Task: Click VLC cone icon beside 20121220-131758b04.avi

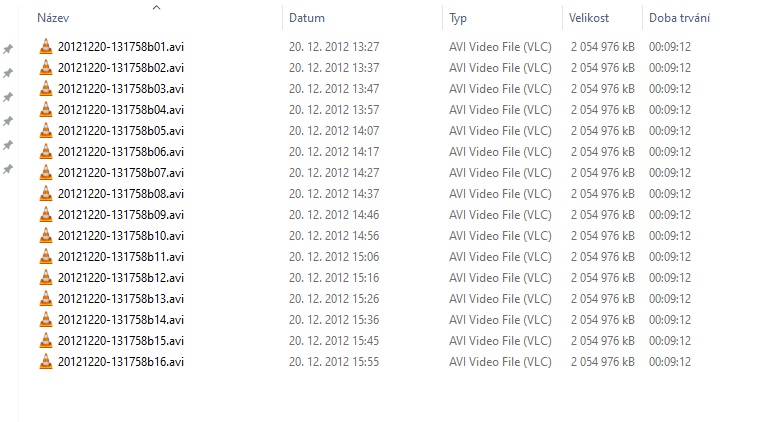Action: click(x=46, y=109)
